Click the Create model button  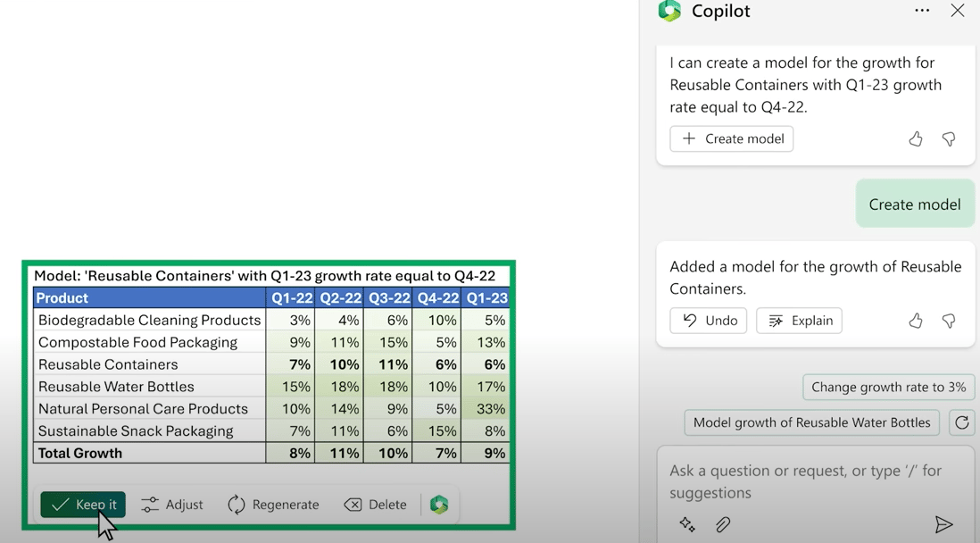tap(732, 139)
